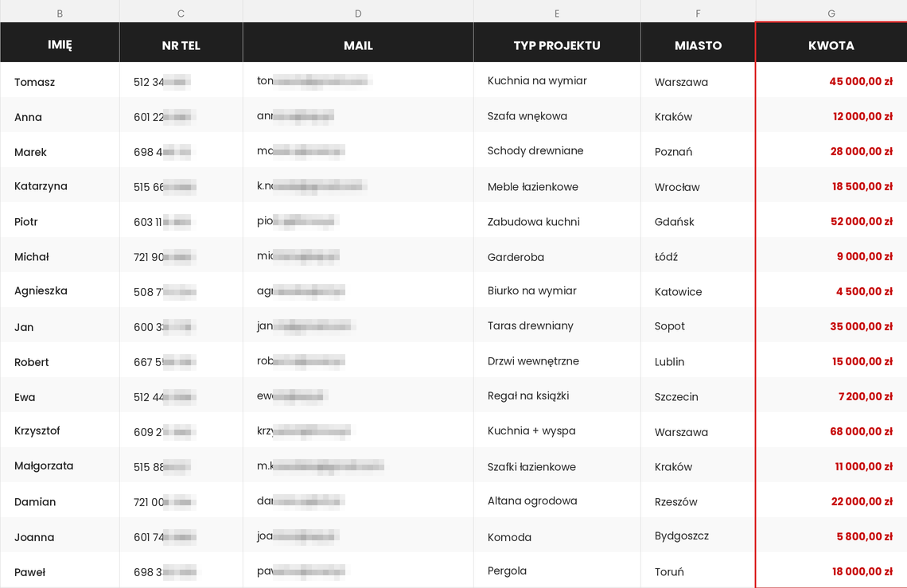Select column D header letter

(x=358, y=13)
